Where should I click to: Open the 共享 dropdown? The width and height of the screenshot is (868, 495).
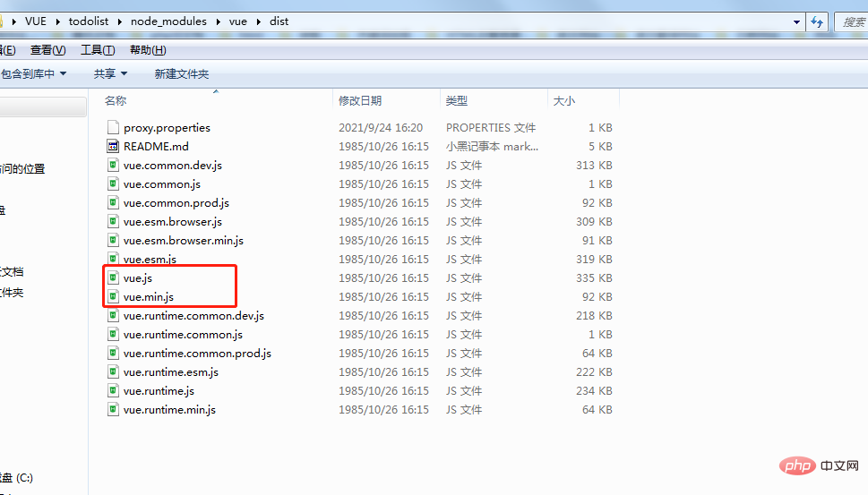click(111, 73)
